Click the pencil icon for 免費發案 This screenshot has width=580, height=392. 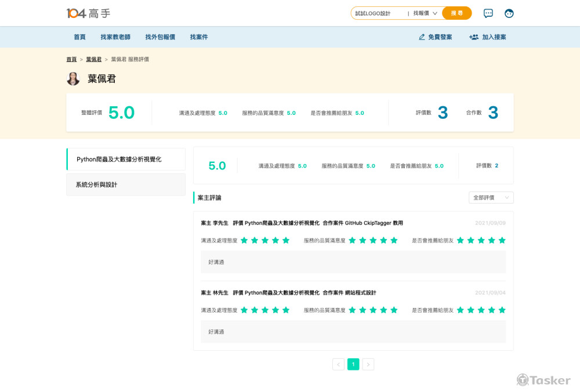[422, 37]
